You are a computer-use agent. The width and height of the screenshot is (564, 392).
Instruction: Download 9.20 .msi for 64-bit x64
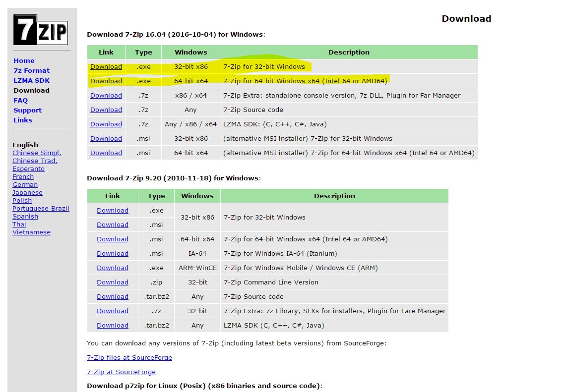pyautogui.click(x=113, y=239)
